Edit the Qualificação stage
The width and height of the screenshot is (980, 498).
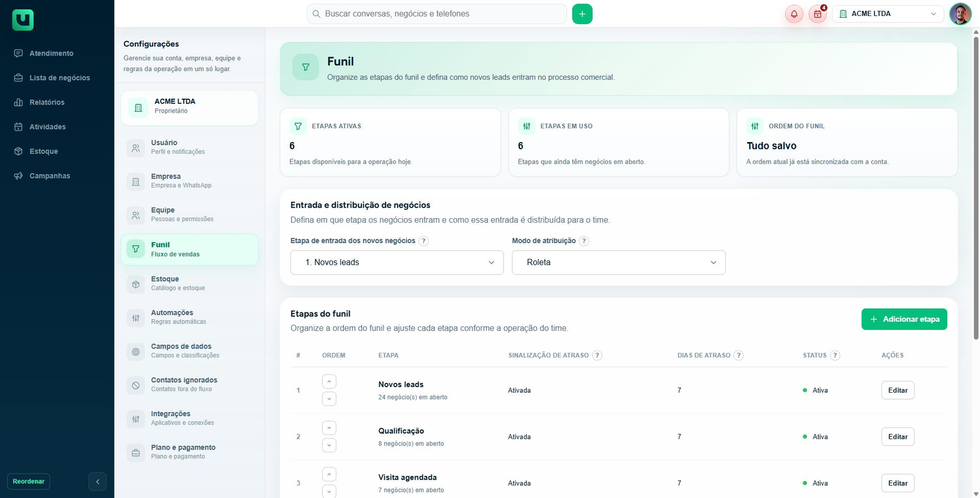click(x=898, y=437)
